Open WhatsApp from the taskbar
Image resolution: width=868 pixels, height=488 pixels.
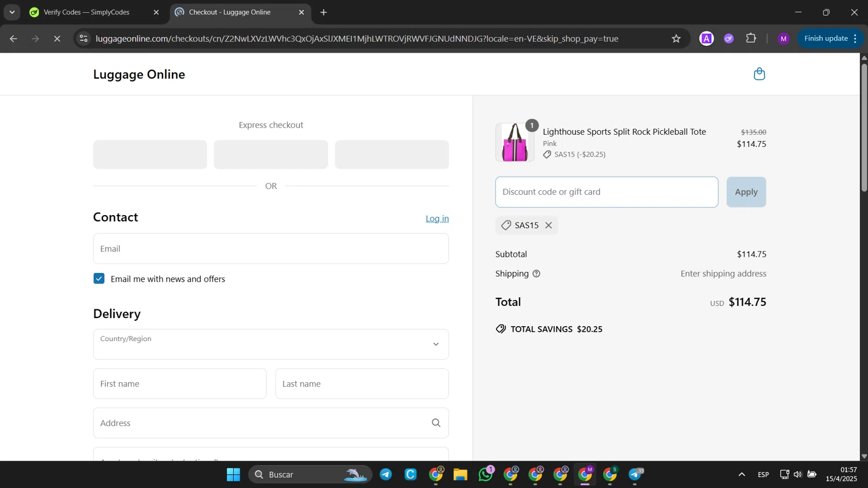click(485, 475)
